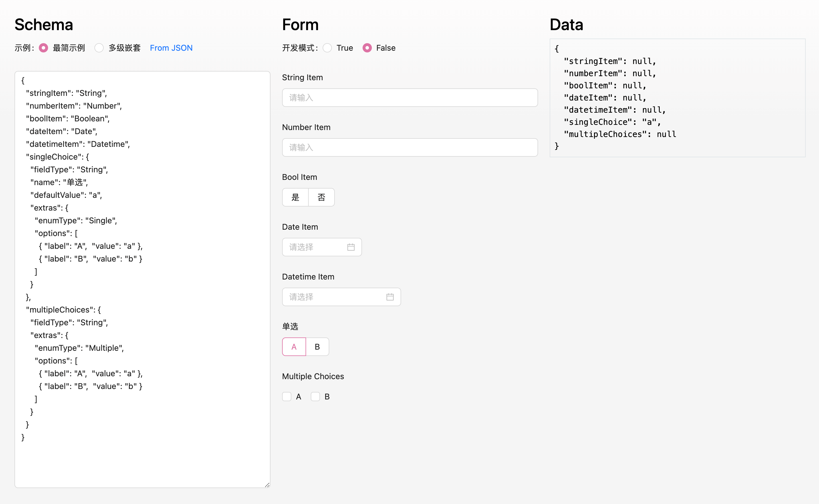Screen dimensions: 819x504
Task: Focus the Number Item input field
Action: pyautogui.click(x=410, y=147)
